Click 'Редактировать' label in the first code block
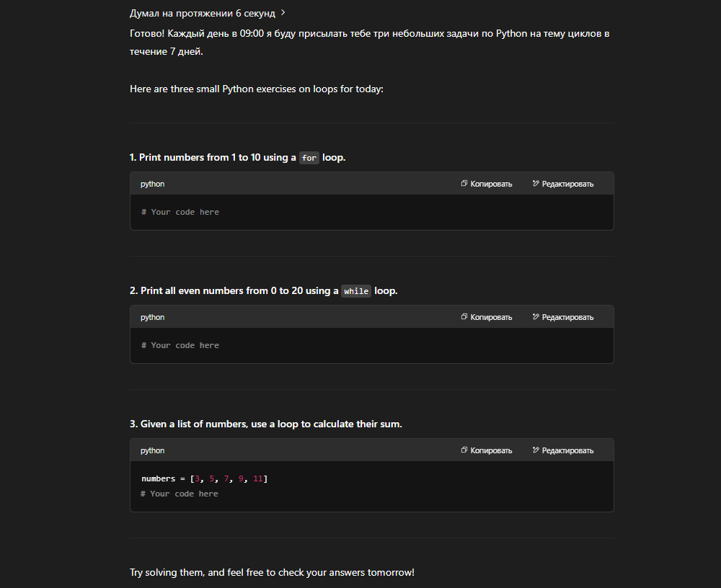Viewport: 721px width, 588px height. click(567, 184)
